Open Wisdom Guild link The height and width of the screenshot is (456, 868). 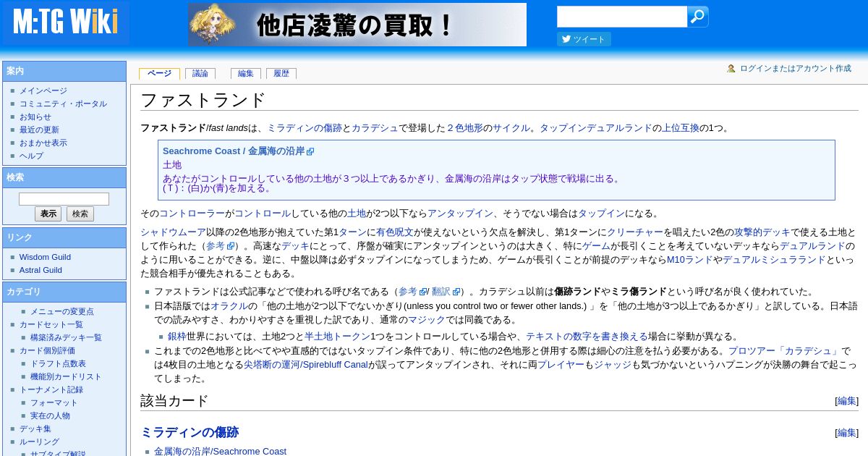coord(45,257)
